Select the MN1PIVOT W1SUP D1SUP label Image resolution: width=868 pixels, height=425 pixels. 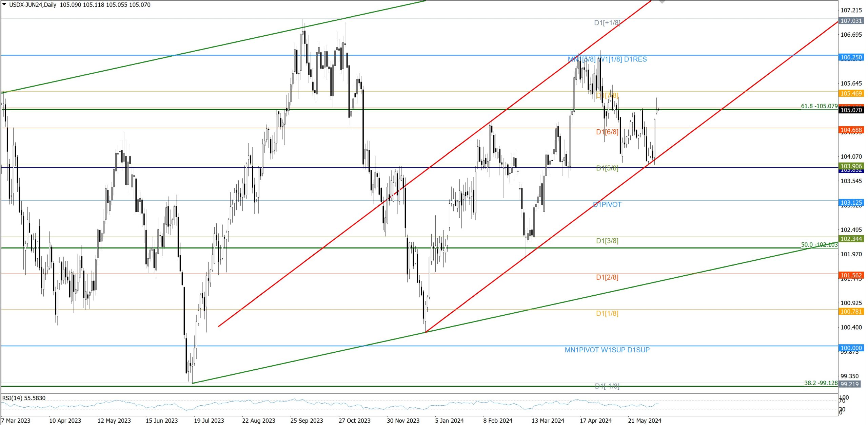click(607, 350)
